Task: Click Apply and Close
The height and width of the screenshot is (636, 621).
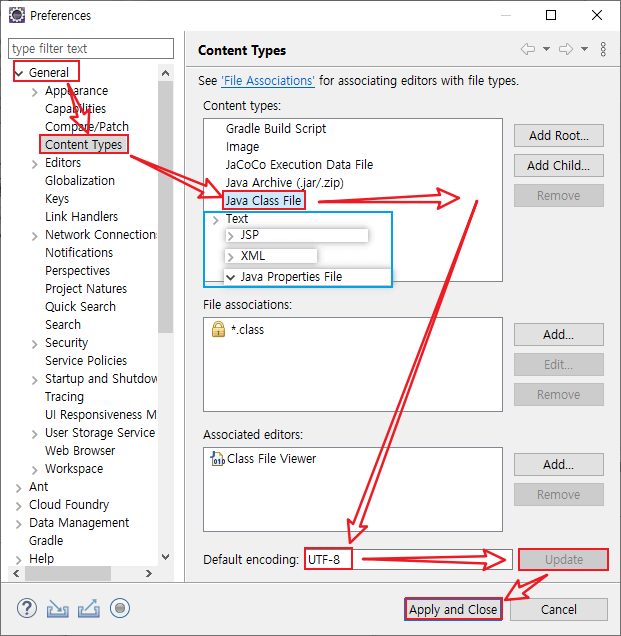Action: click(453, 609)
